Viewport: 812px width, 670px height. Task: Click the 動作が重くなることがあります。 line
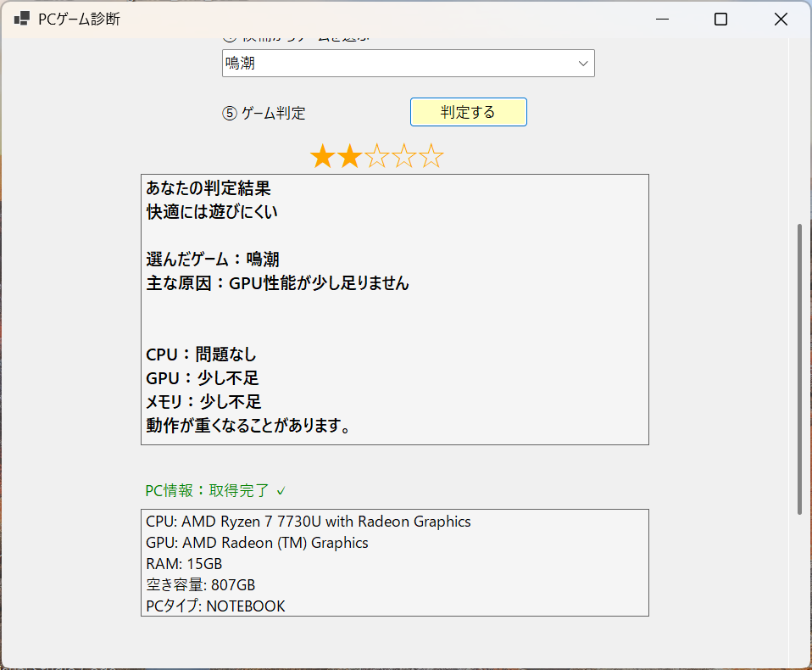[x=249, y=426]
